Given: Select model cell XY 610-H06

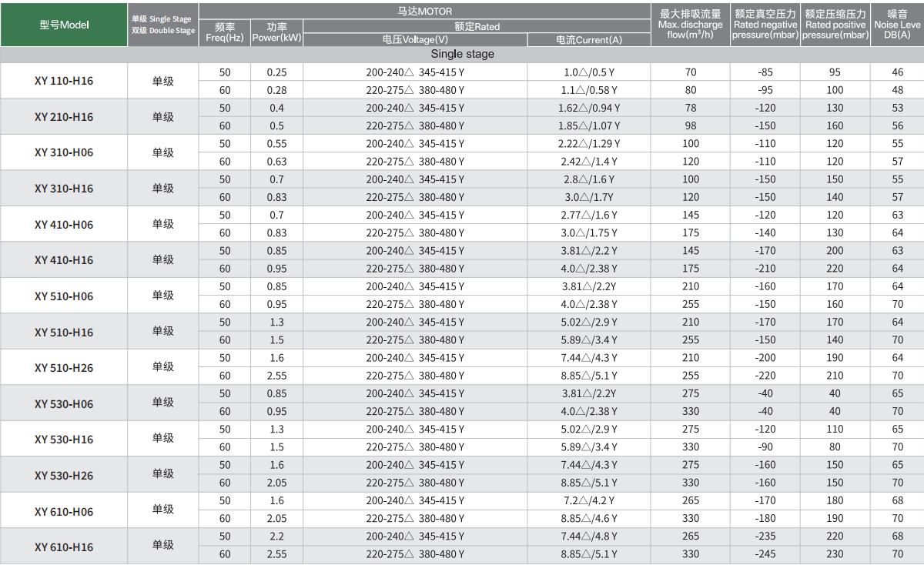Looking at the screenshot, I should click(x=64, y=510).
